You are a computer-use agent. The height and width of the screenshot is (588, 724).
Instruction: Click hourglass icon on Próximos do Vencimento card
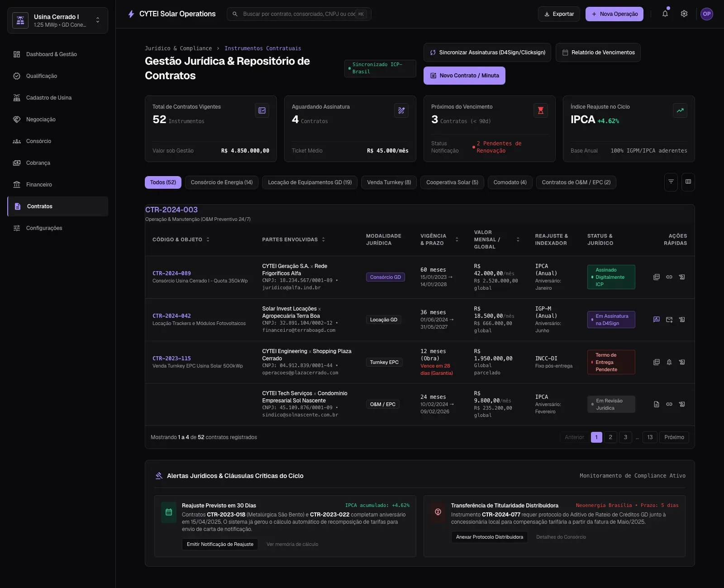541,110
